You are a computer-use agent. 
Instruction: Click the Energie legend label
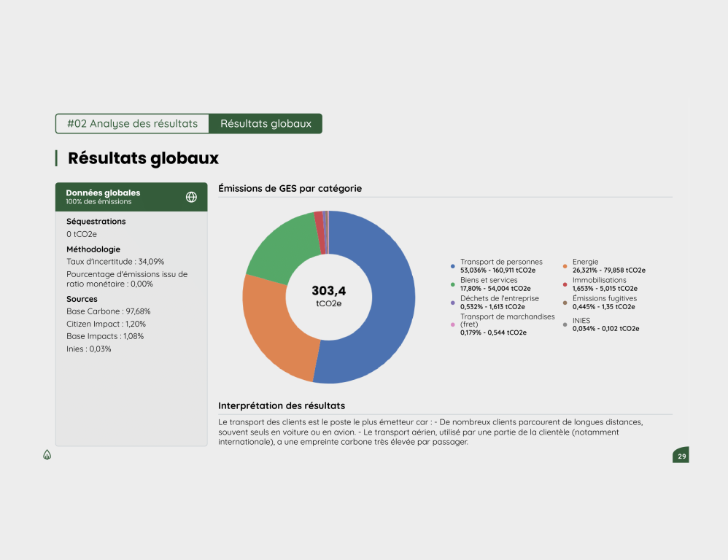tap(585, 262)
